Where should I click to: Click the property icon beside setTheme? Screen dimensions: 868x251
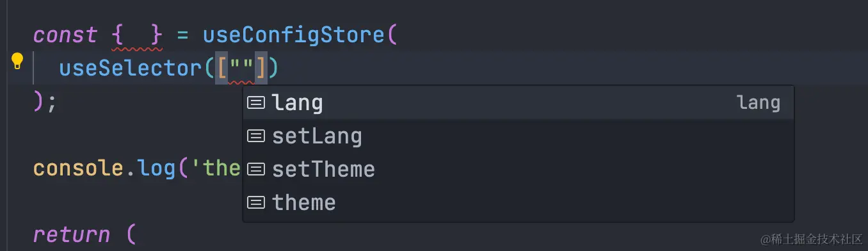[256, 170]
